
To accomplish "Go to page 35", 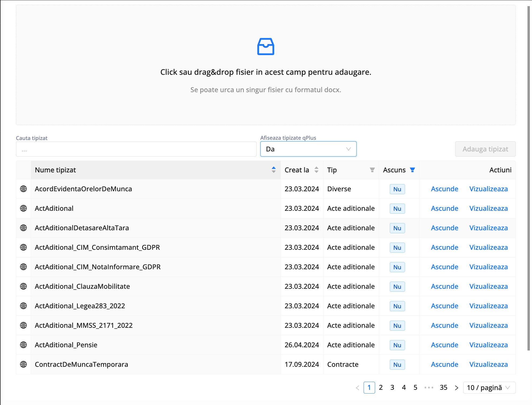I will click(x=444, y=388).
